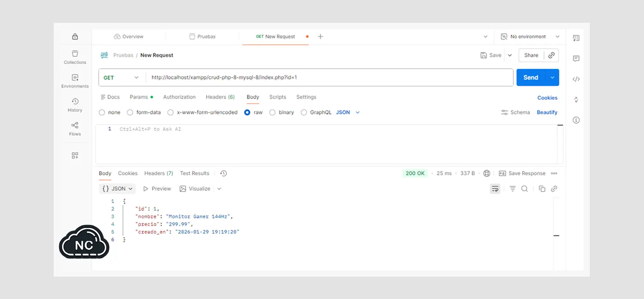Open the Scripts tab
Image resolution: width=644 pixels, height=299 pixels.
(278, 97)
